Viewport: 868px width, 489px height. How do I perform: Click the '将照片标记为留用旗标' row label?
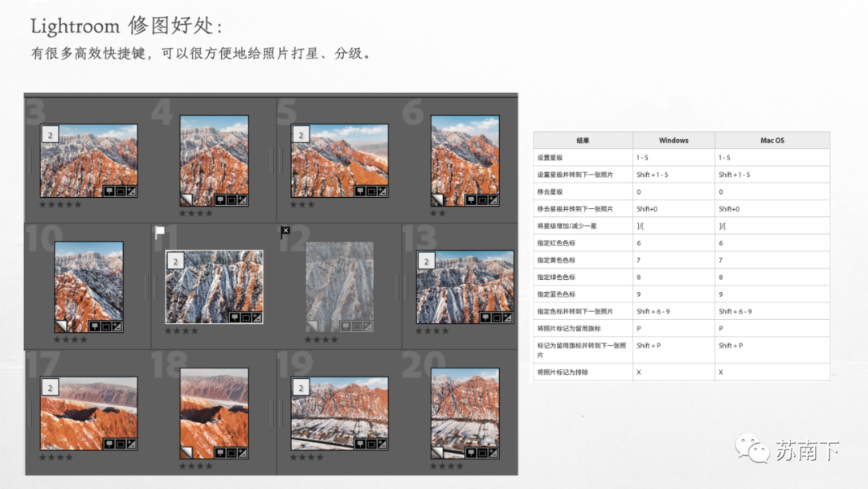[x=569, y=328]
